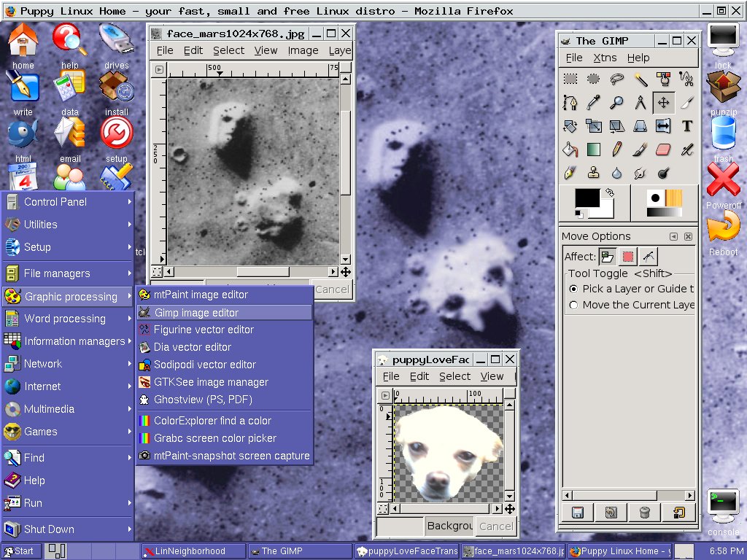This screenshot has height=560, width=747.
Task: Expand the File managers submenu
Action: click(x=68, y=273)
